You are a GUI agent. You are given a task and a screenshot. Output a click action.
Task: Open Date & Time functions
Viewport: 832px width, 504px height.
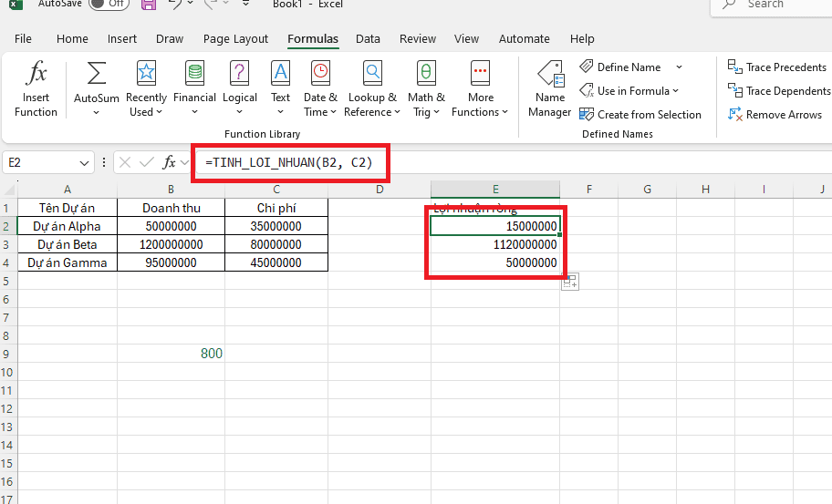(x=320, y=88)
